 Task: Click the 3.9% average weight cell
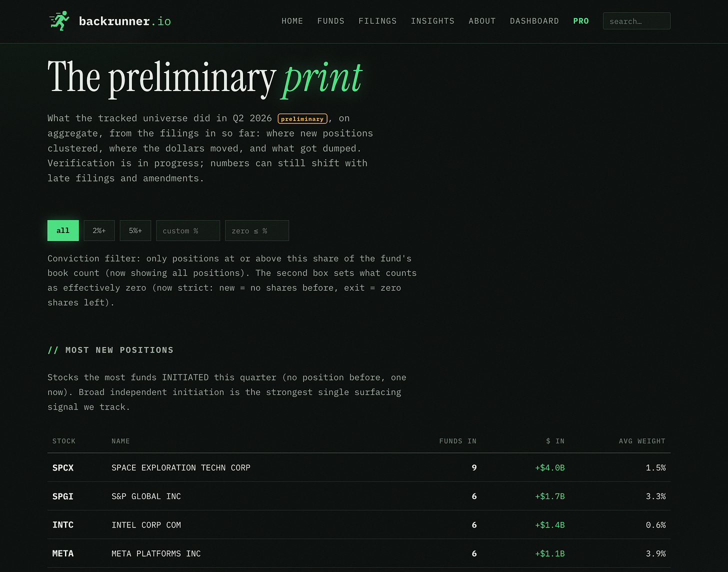pos(655,553)
